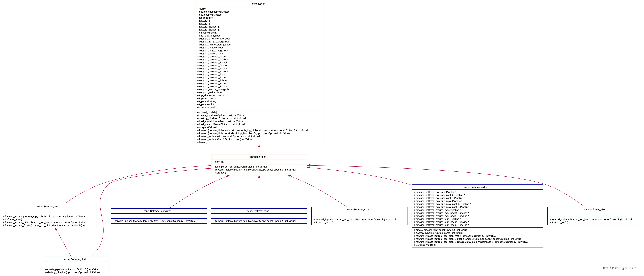
Task: Click the '~Layer () Virtual' destructor
Action: click(207, 128)
